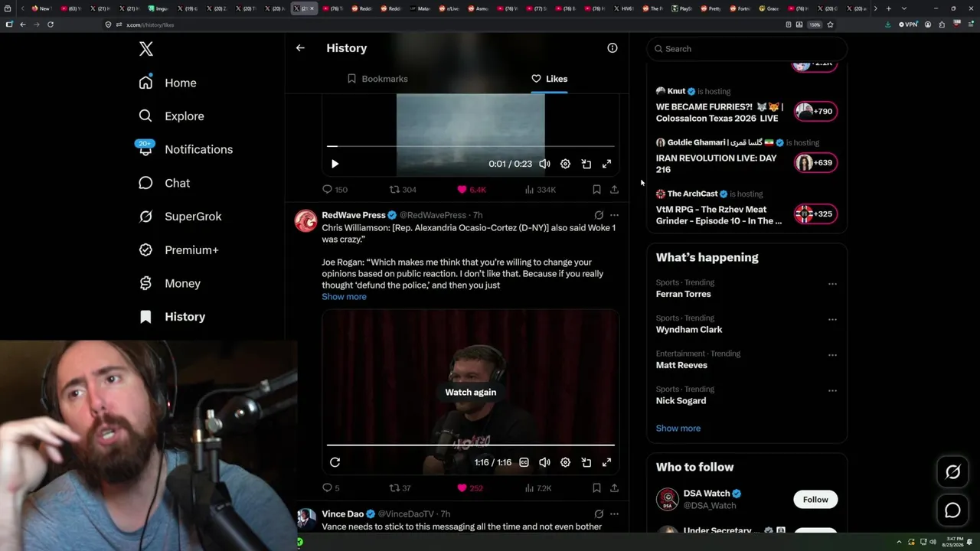The image size is (980, 551).
Task: Open Explore from the left navigation
Action: tap(171, 116)
